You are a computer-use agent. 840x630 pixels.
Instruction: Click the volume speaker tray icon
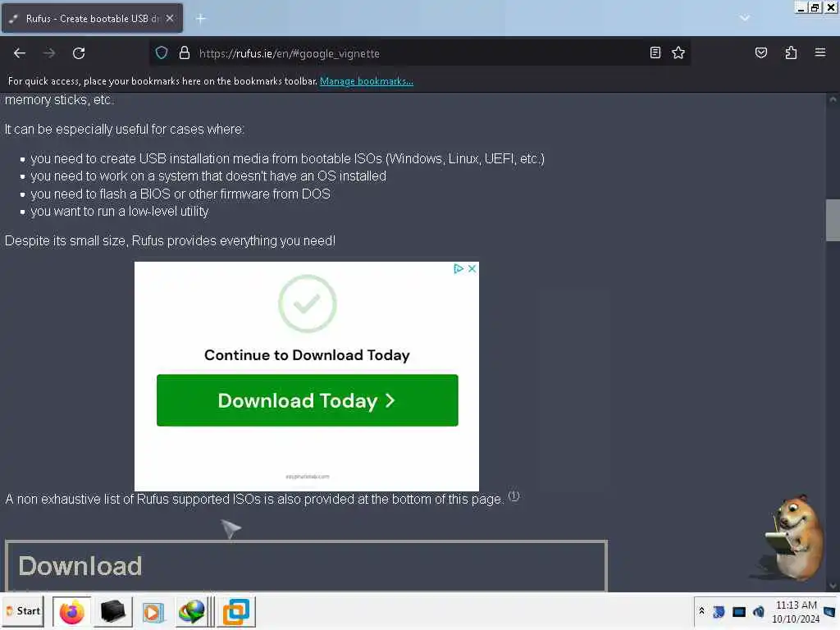(758, 612)
